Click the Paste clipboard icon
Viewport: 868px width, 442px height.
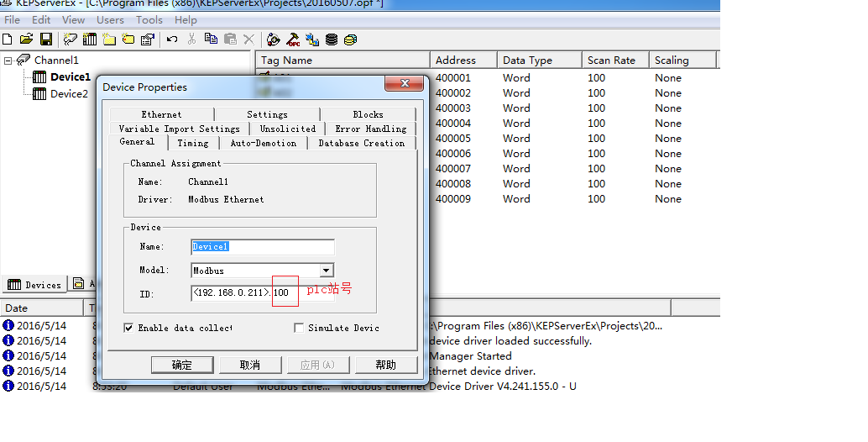coord(230,39)
